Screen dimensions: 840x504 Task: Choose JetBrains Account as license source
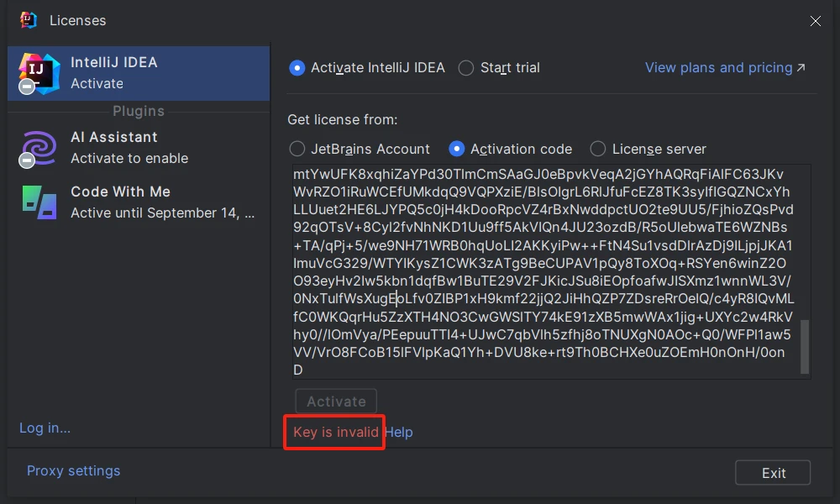click(x=297, y=149)
